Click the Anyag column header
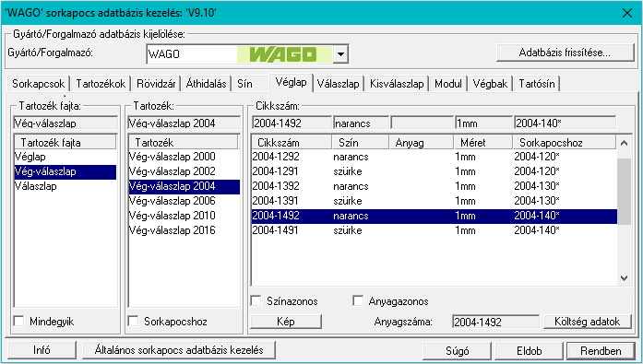This screenshot has height=364, width=643. click(x=422, y=142)
